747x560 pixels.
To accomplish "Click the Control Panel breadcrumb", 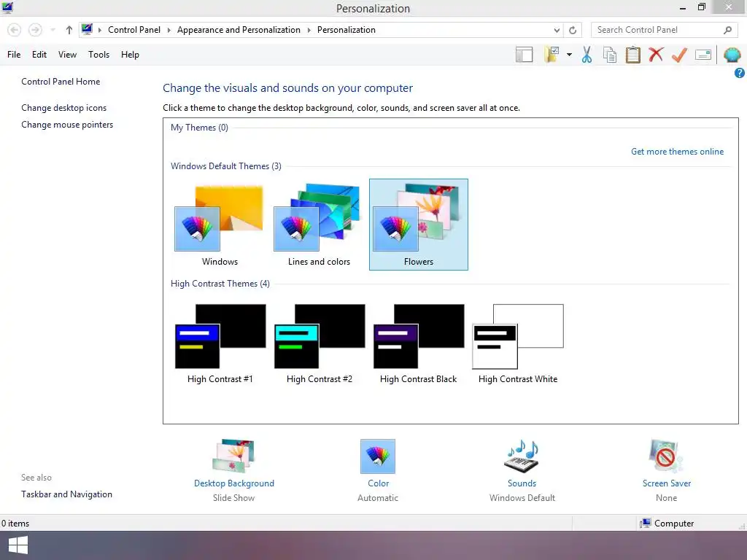I will pos(134,30).
